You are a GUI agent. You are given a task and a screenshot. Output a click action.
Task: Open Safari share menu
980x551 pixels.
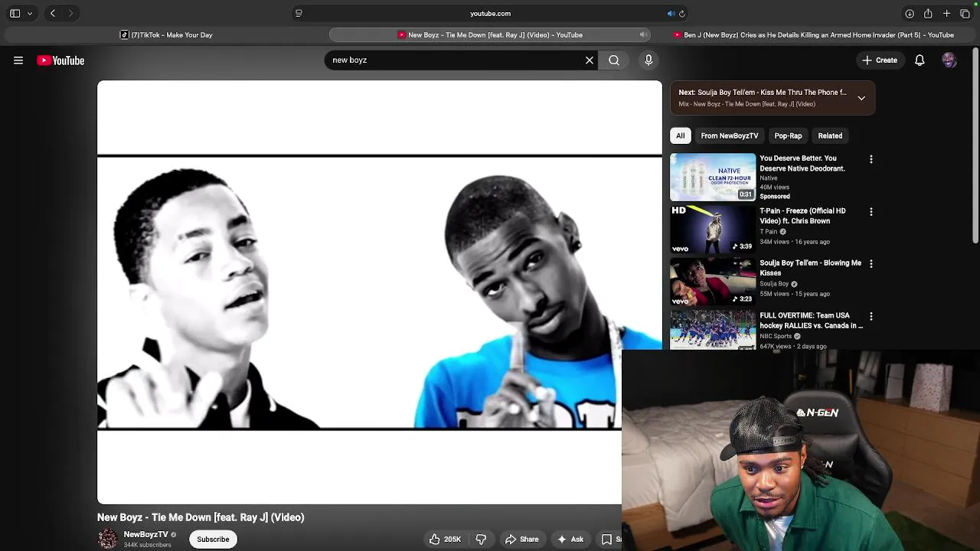coord(928,13)
